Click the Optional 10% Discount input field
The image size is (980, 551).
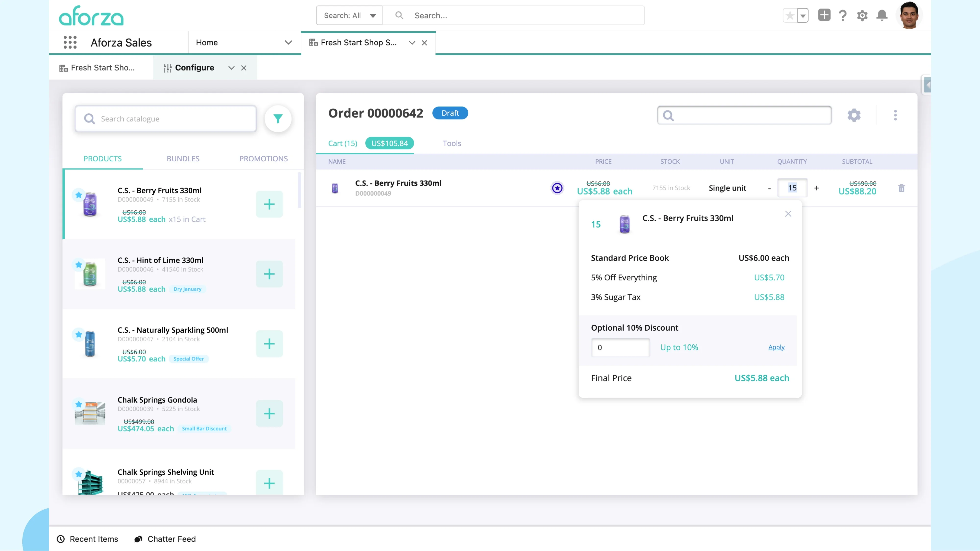point(620,347)
